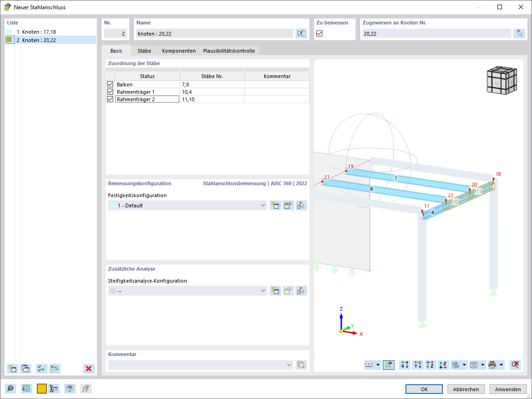
Task: Open the wireframe cube display dropdown arrow
Action: tap(483, 365)
